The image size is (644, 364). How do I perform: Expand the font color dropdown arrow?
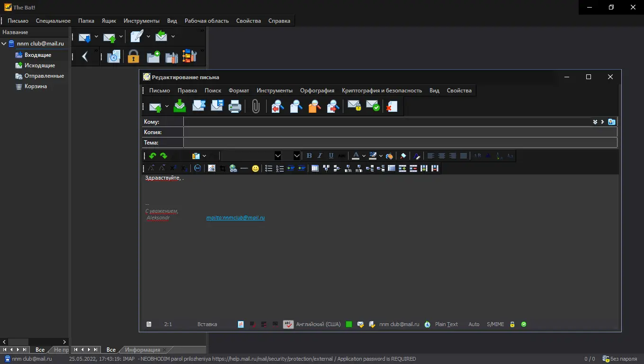click(x=364, y=155)
